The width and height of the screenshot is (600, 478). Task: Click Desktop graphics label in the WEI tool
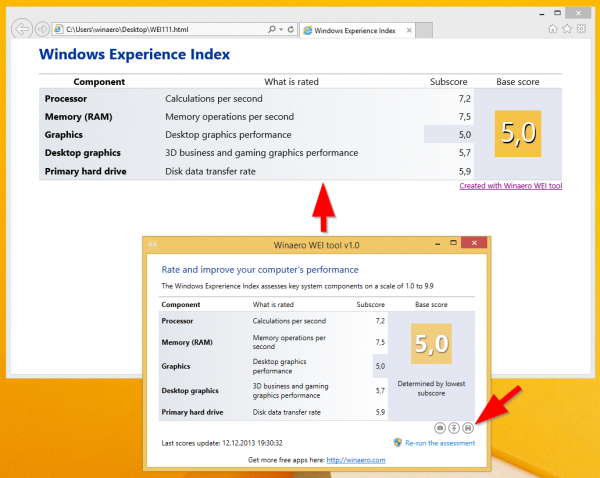coord(190,390)
